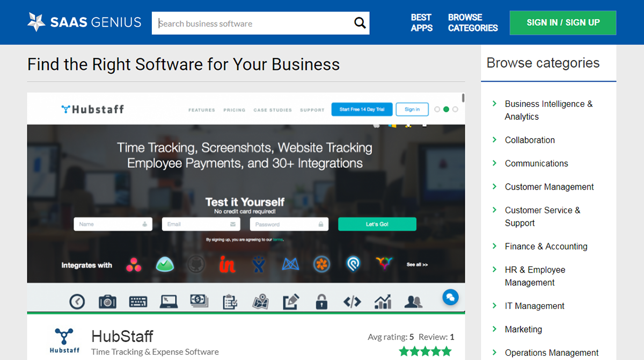Click the outlined Sign in button
Image resolution: width=644 pixels, height=360 pixels.
412,109
